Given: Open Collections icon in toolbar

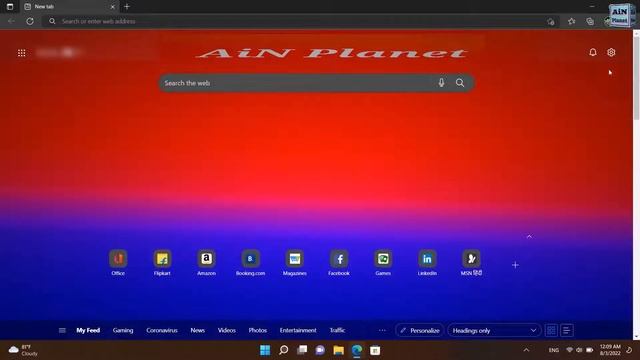Looking at the screenshot, I should click(590, 21).
